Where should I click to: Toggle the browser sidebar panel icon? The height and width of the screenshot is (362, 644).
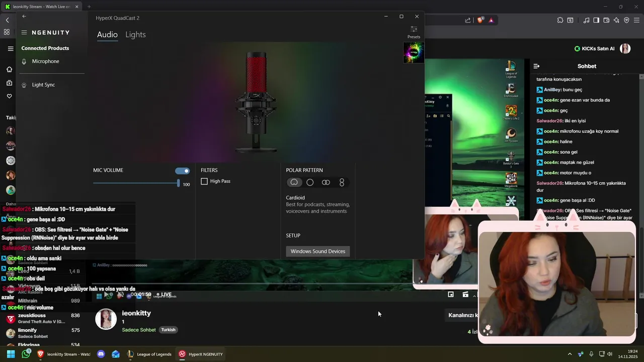(x=596, y=20)
